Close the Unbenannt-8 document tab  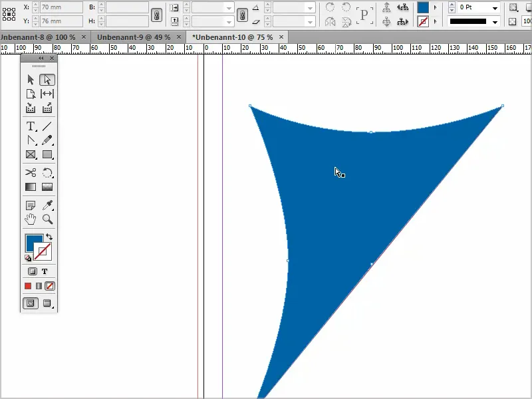[84, 37]
